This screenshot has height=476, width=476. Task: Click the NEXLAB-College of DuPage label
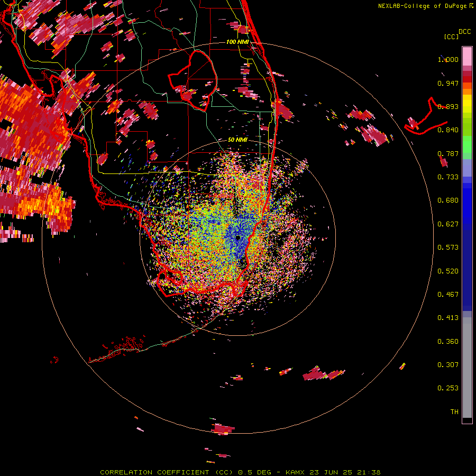[x=422, y=6]
